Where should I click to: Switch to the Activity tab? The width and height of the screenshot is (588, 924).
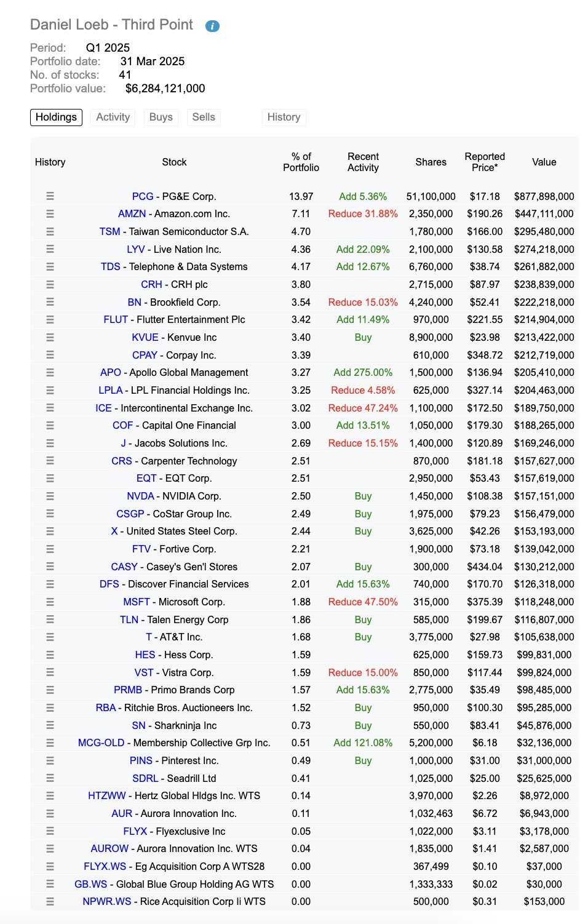pos(113,117)
